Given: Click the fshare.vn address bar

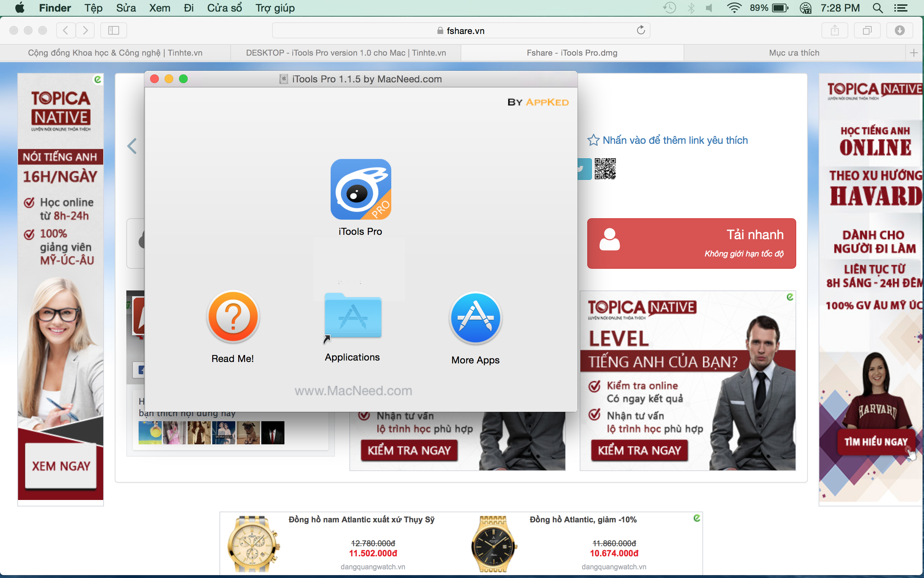Looking at the screenshot, I should 461,30.
